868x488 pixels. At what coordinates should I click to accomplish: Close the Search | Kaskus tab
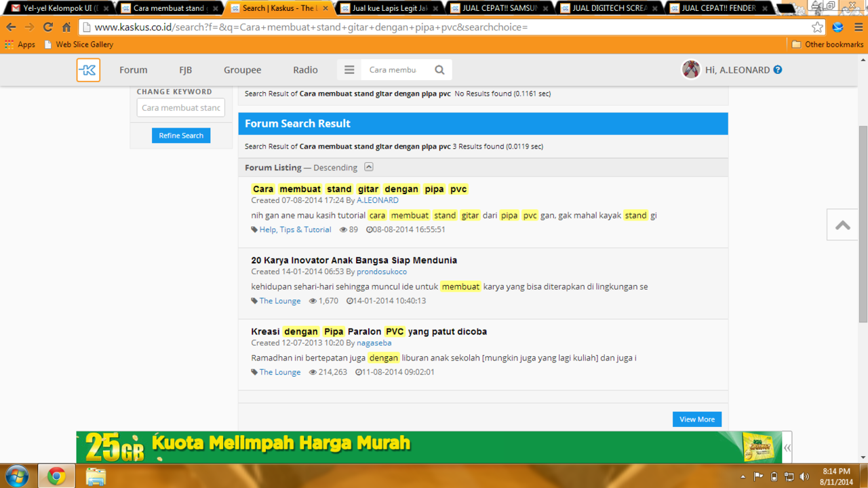coord(325,8)
